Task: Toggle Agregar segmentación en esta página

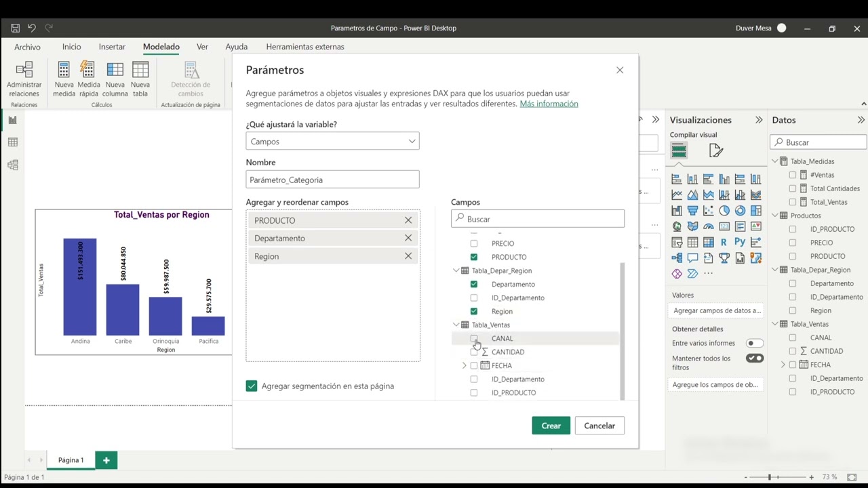Action: 252,386
